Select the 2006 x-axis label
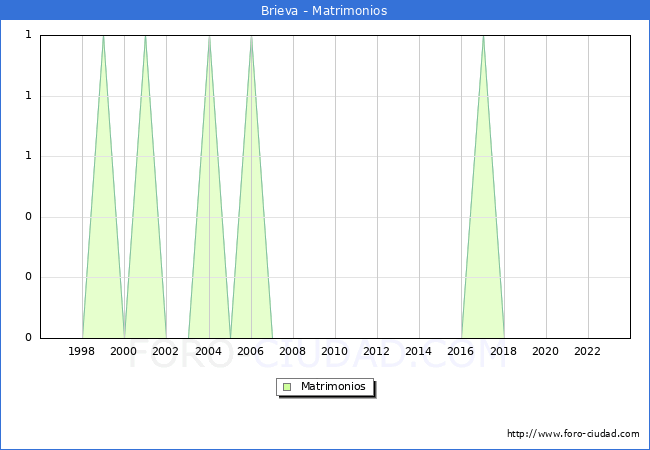Viewport: 650px width, 450px height. click(250, 351)
